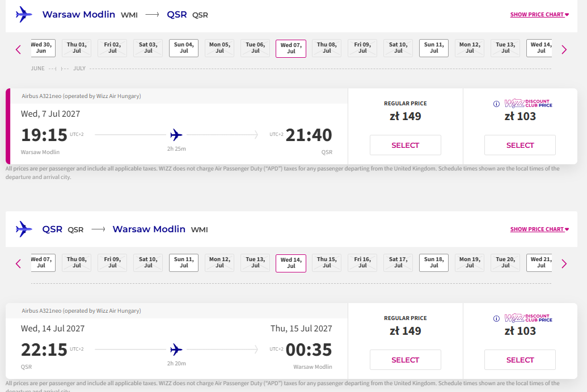Viewport: 587px width, 392px height.
Task: Show later dates for the return QSR flight
Action: [564, 264]
